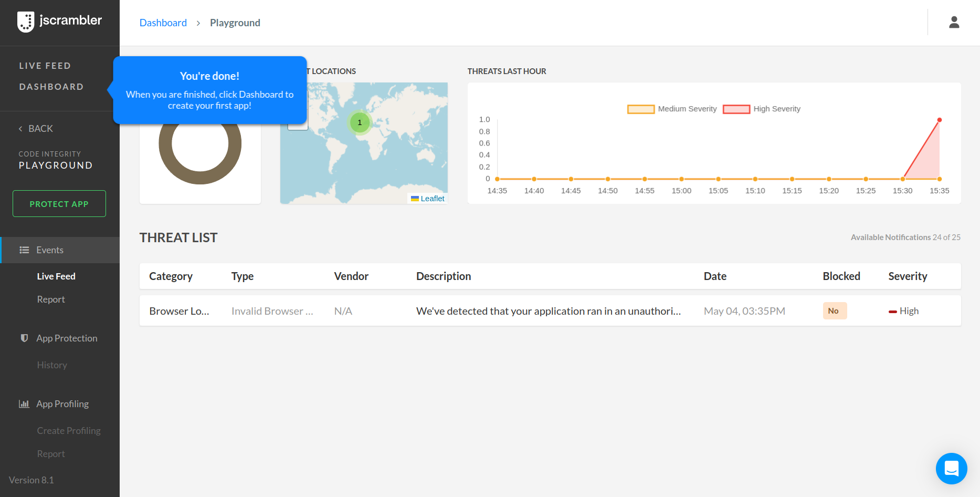Screen dimensions: 980x497
Task: Click the No blocked badge
Action: point(835,311)
